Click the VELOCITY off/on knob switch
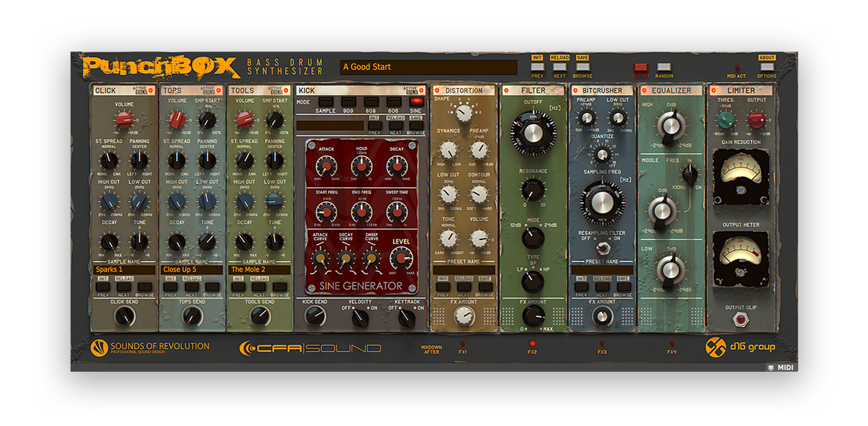The width and height of the screenshot is (868, 426). click(361, 317)
